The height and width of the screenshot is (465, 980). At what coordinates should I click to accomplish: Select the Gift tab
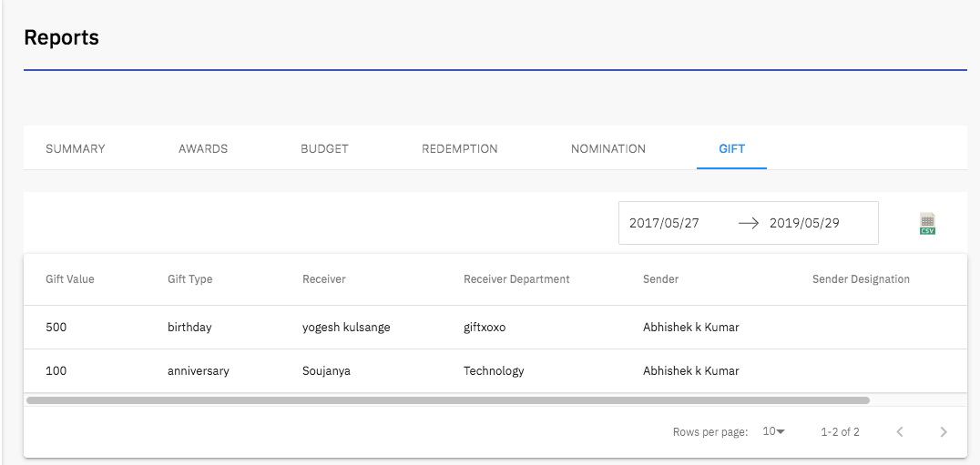point(732,149)
